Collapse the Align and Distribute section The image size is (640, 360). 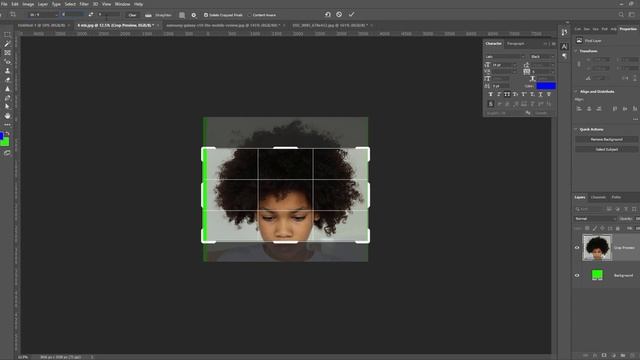pyautogui.click(x=576, y=92)
